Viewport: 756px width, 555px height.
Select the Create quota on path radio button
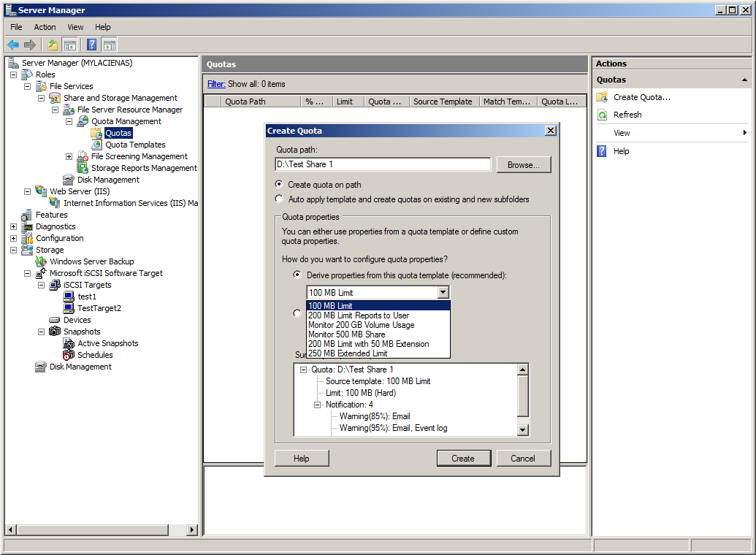279,184
